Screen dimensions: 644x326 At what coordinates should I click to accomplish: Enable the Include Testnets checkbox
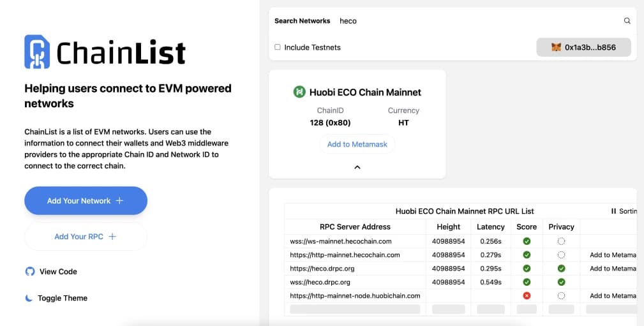[278, 47]
